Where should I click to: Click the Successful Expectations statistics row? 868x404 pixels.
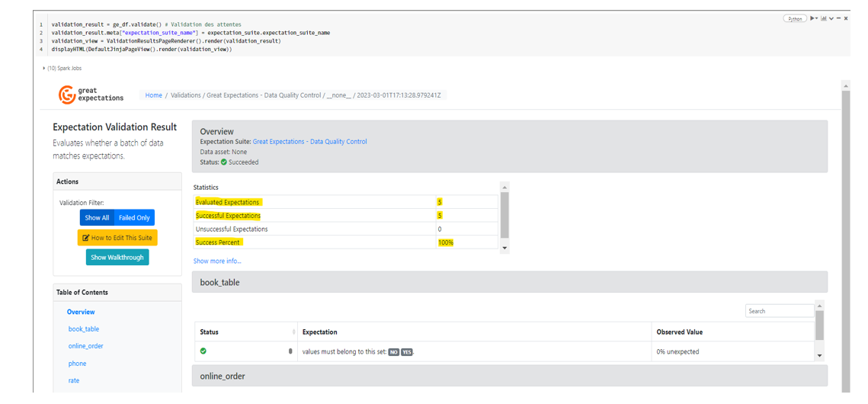[346, 215]
